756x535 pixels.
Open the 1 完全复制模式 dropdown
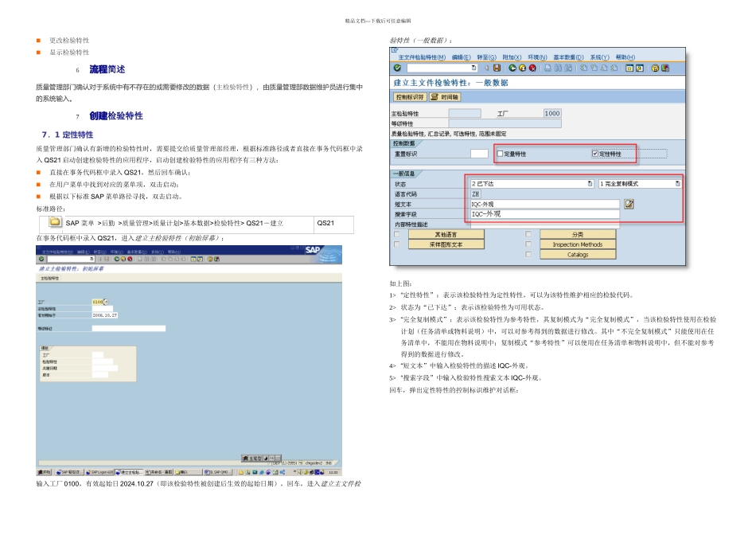(677, 184)
